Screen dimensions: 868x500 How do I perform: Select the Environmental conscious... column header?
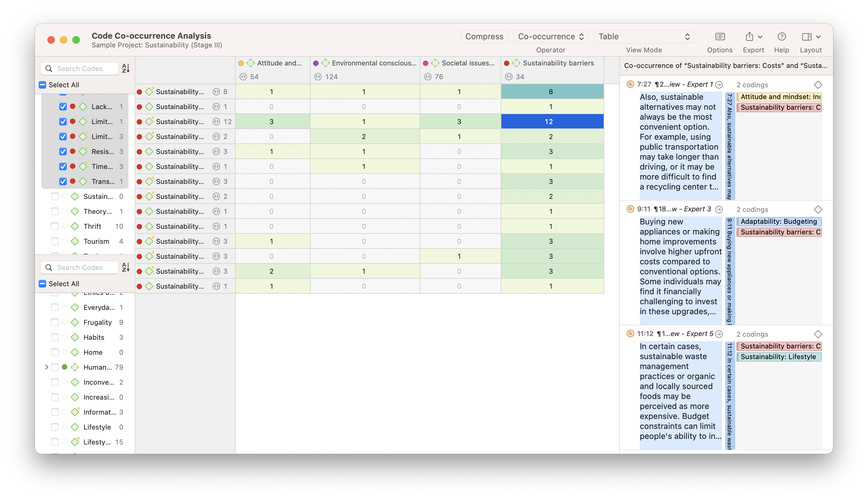374,63
